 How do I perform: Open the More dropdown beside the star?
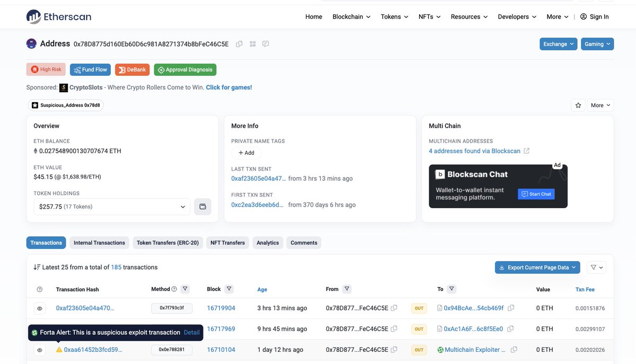click(600, 105)
